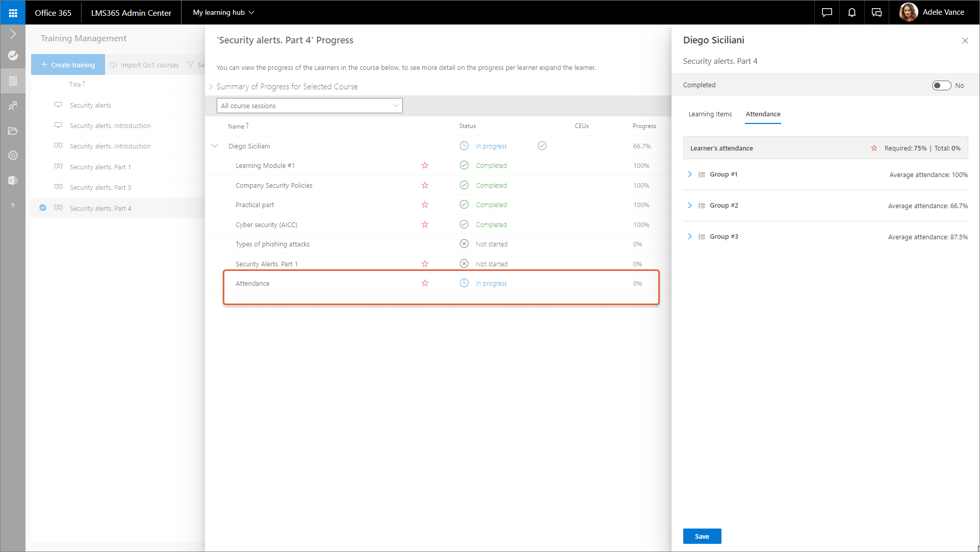This screenshot has height=552, width=980.
Task: Open the All course sessions dropdown
Action: coord(310,106)
